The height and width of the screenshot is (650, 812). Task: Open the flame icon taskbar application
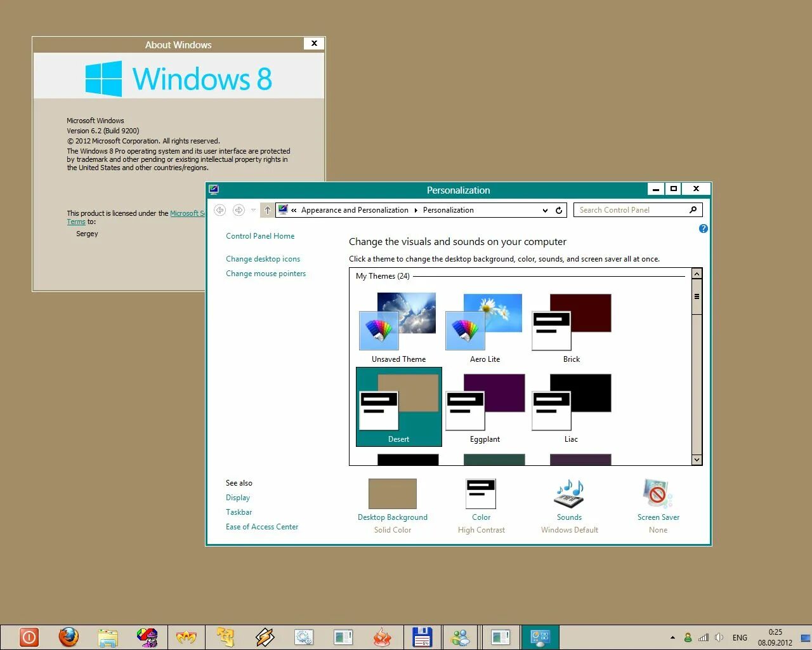point(382,637)
